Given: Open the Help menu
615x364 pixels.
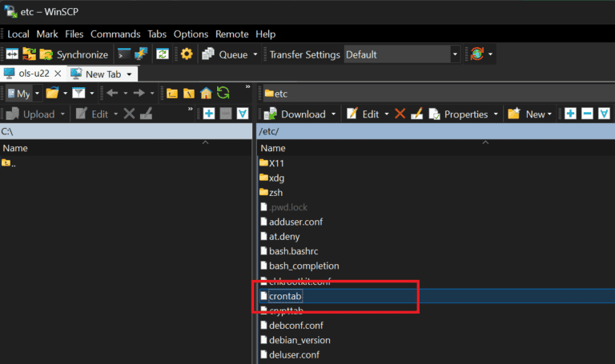Looking at the screenshot, I should tap(266, 34).
